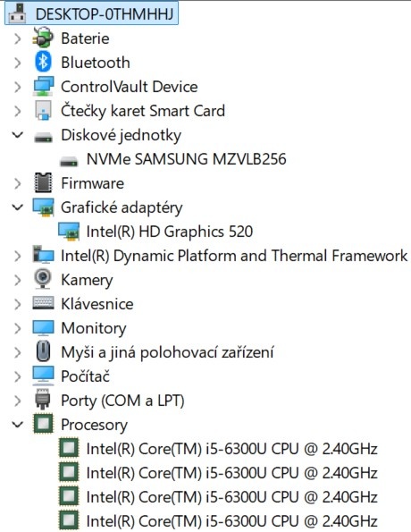Expand the Klávesnice category
This screenshot has width=411, height=532.
pos(18,304)
